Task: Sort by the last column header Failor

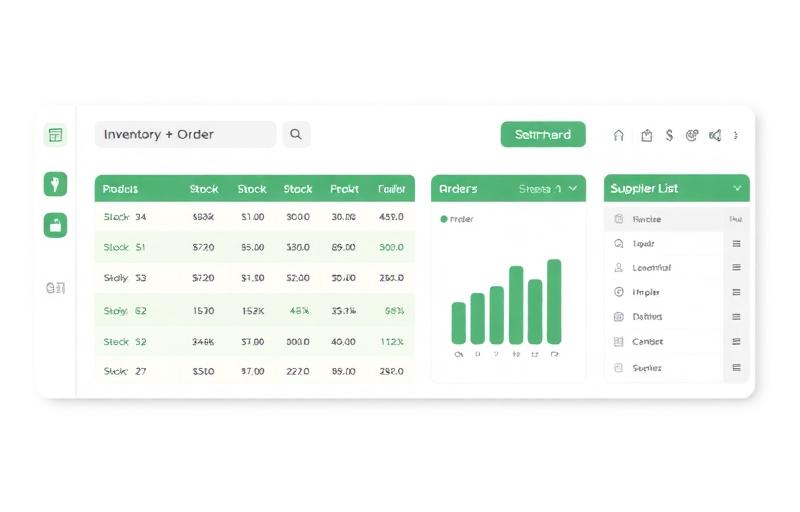Action: pyautogui.click(x=392, y=189)
